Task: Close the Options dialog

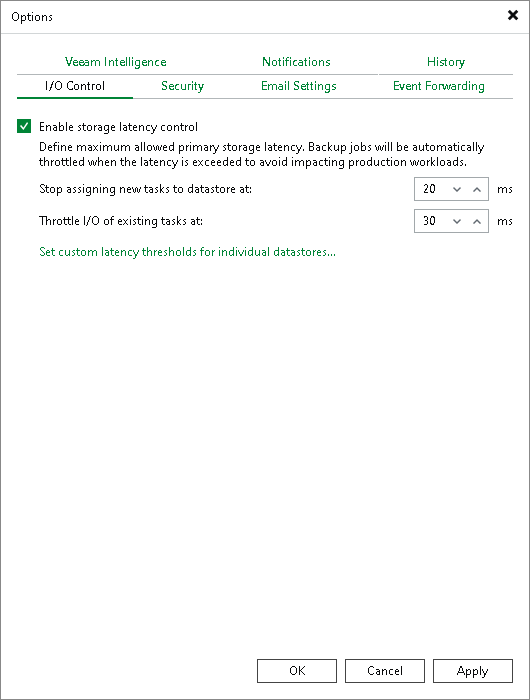Action: (x=513, y=15)
